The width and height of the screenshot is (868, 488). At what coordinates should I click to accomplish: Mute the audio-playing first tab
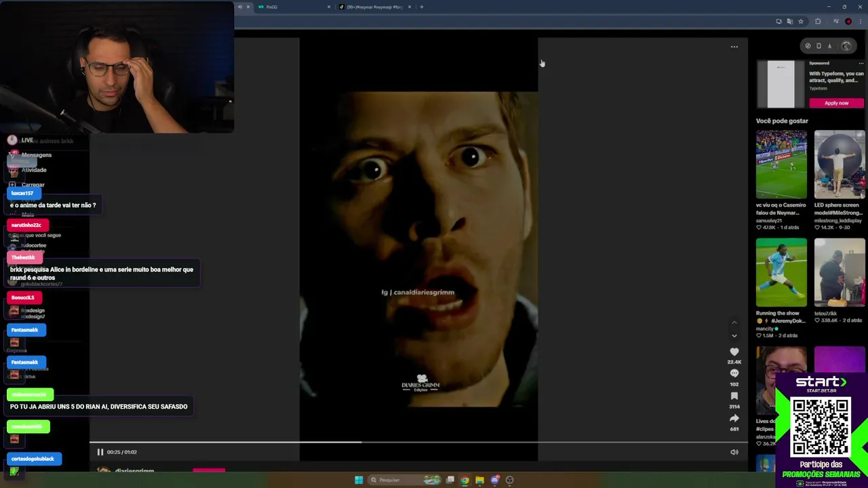click(x=239, y=7)
